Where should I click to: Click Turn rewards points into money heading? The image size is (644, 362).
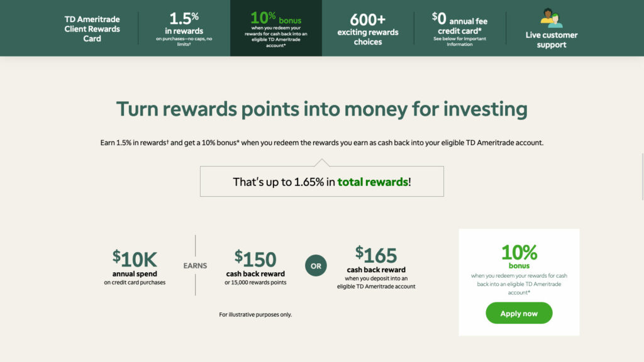click(321, 109)
